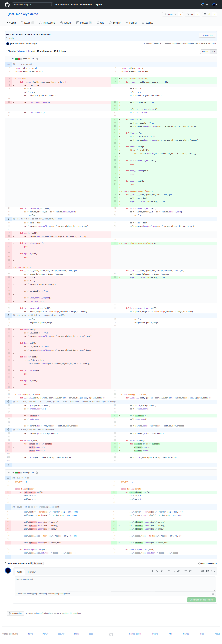Apply bold formatting in comment editor
Image resolution: width=222 pixels, height=644 pixels.
[157, 571]
